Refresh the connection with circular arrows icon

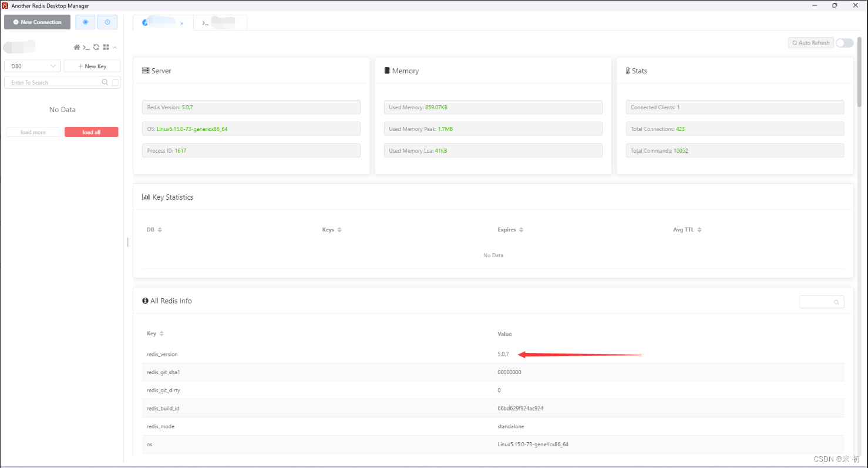point(96,47)
